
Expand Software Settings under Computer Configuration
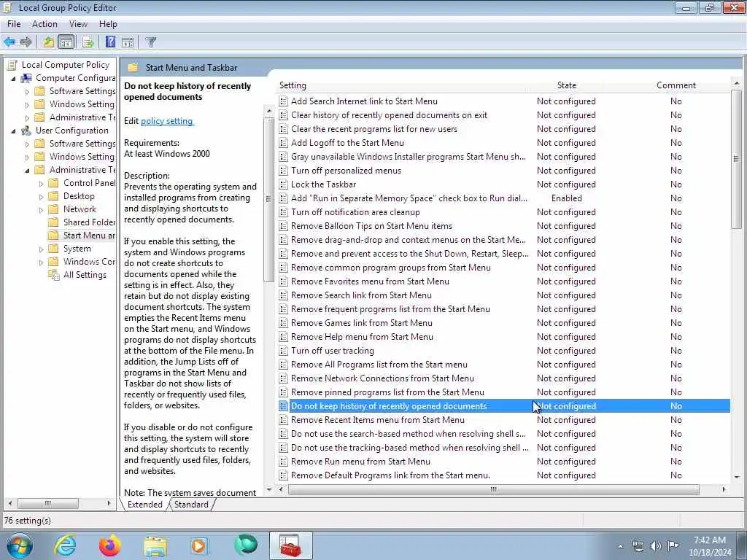27,91
